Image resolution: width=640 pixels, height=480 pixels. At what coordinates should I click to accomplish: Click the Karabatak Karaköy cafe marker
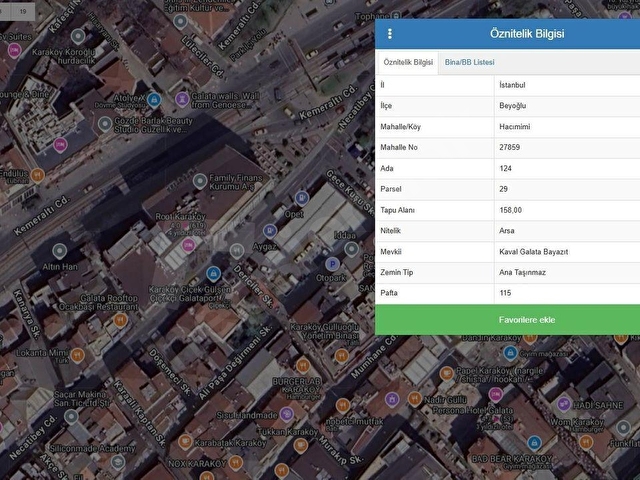click(185, 442)
